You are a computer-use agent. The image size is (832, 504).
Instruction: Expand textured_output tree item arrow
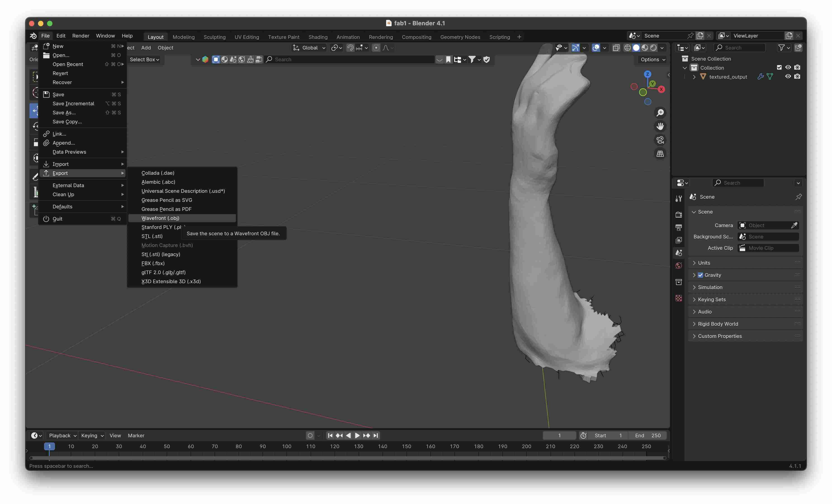coord(694,77)
